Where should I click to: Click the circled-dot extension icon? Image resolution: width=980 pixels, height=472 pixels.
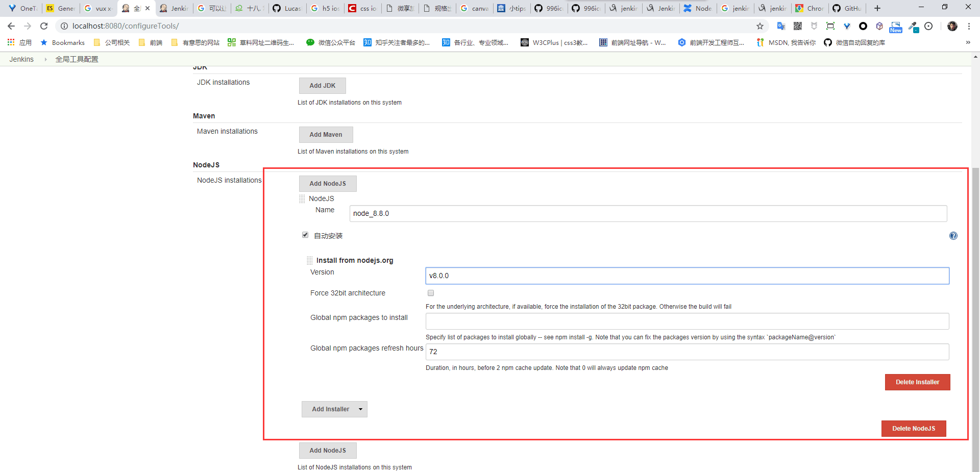928,26
